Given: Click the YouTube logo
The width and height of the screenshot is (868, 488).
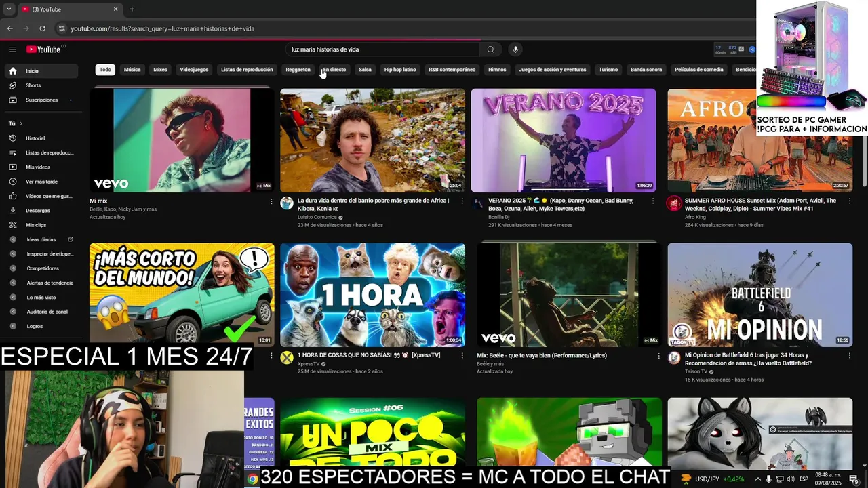Looking at the screenshot, I should pos(43,49).
